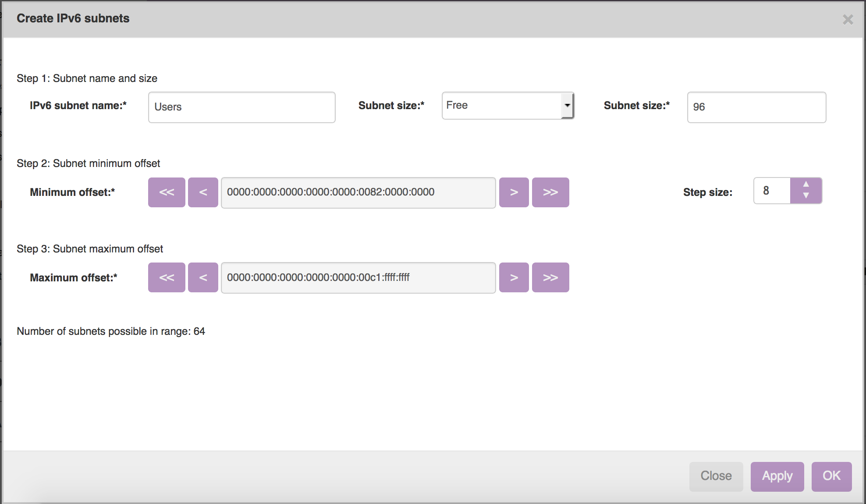Jump minimum offset to last with >> button

click(550, 192)
